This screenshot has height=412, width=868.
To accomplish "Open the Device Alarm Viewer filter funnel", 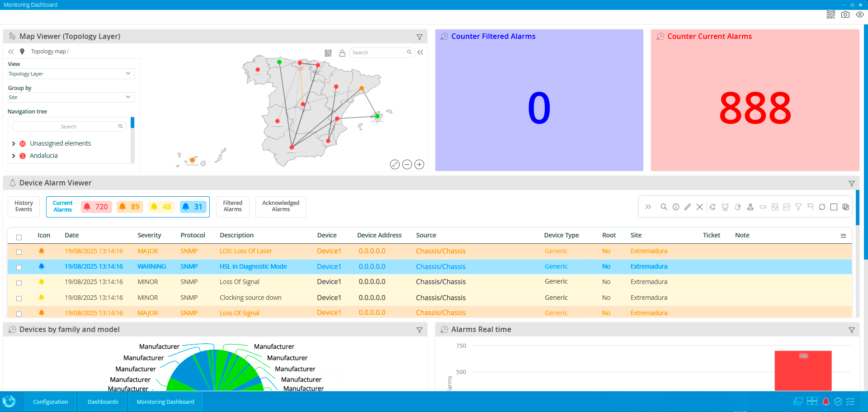I will tap(852, 184).
